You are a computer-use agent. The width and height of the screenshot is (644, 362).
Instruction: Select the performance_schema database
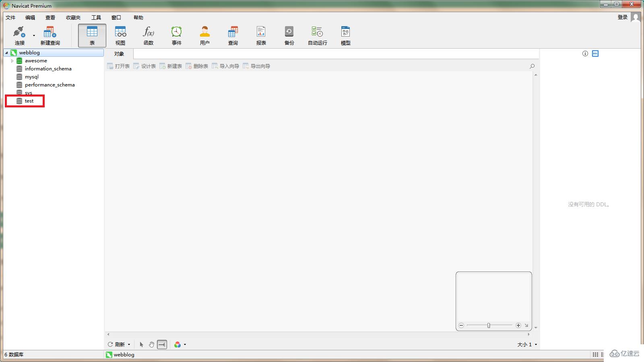(x=50, y=85)
